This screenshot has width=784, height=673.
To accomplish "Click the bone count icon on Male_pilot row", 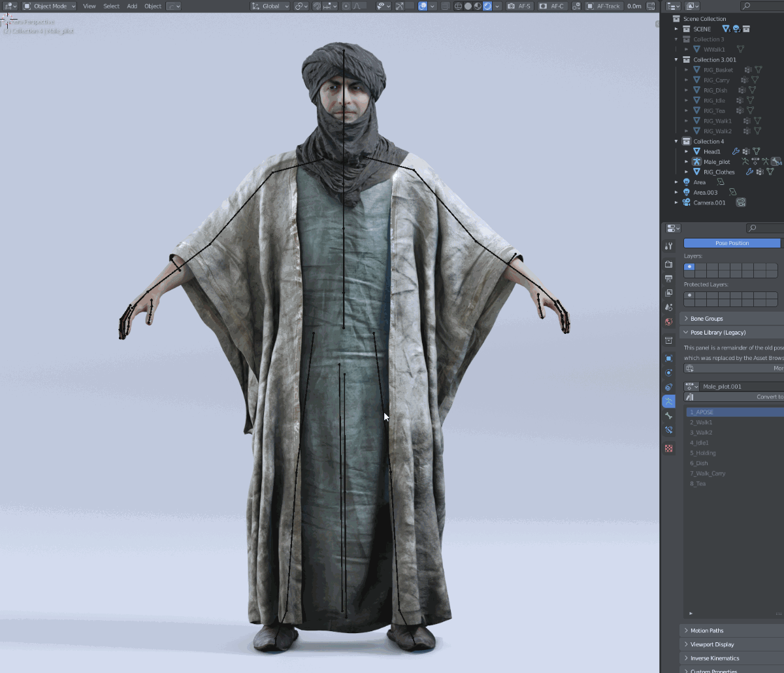I will 776,161.
